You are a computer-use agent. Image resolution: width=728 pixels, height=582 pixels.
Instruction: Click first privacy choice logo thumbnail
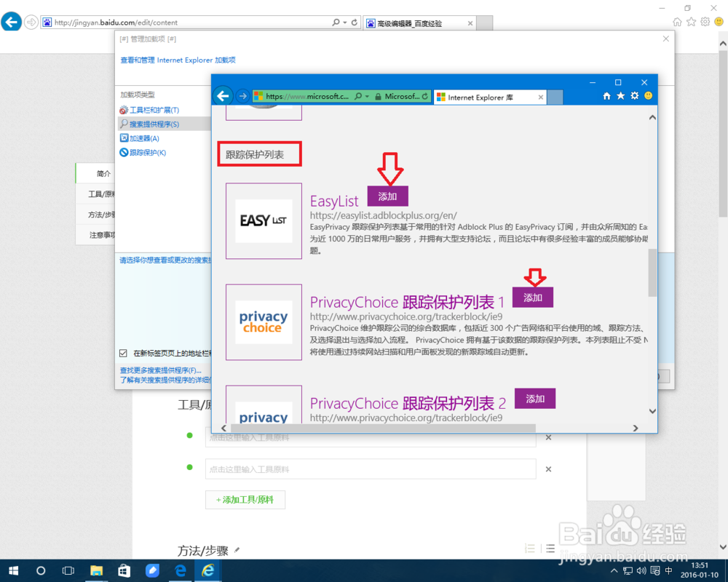264,322
